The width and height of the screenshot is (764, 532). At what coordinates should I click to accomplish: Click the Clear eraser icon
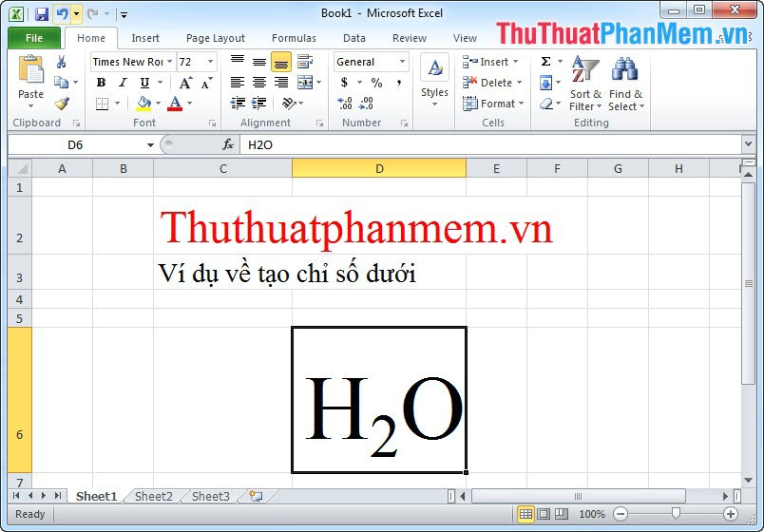pos(546,104)
